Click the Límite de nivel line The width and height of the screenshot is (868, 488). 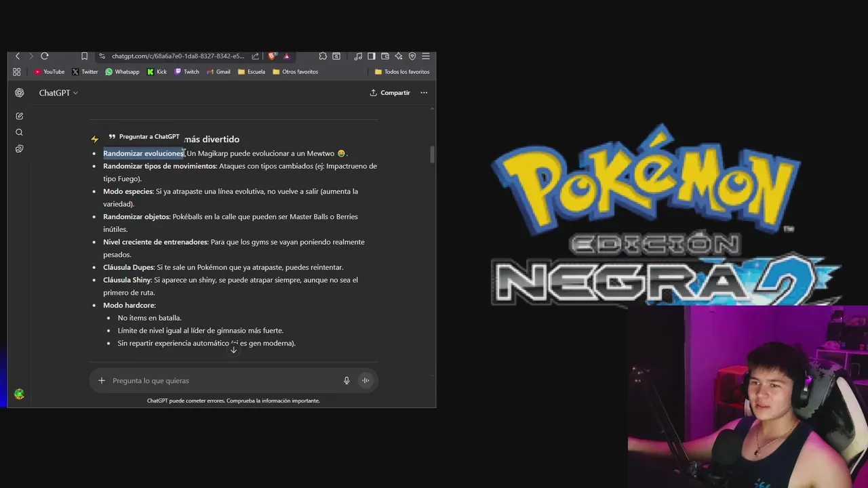201,331
